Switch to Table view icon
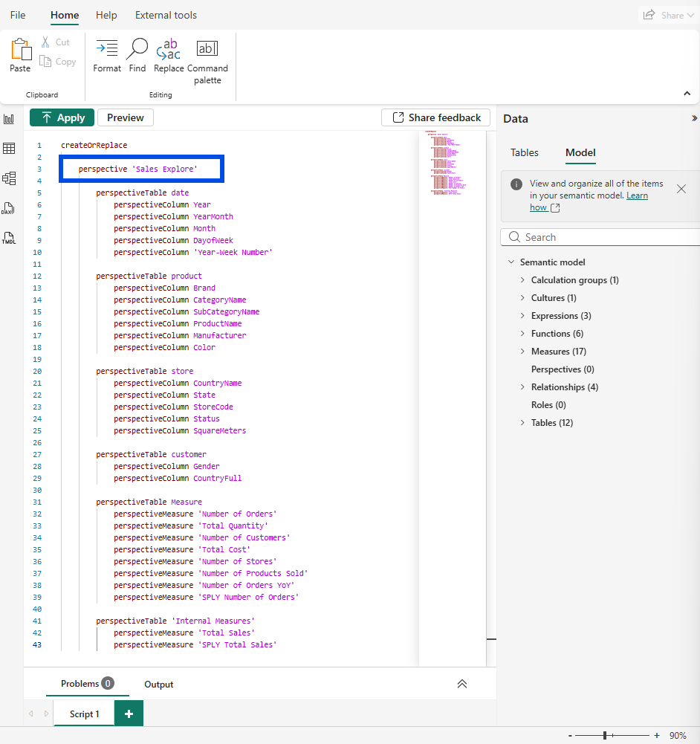Image resolution: width=700 pixels, height=744 pixels. [x=9, y=149]
